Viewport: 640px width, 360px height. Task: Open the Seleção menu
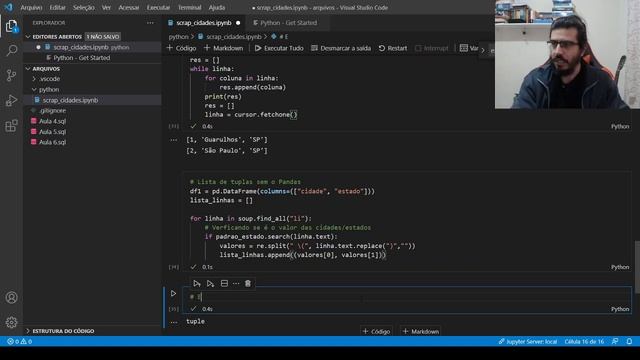[84, 7]
